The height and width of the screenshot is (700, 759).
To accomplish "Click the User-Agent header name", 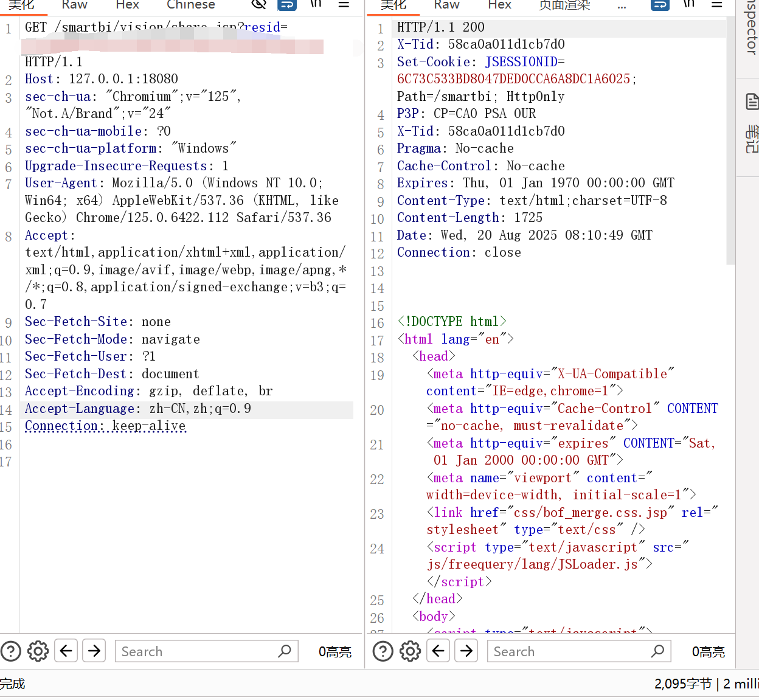I will [x=61, y=183].
